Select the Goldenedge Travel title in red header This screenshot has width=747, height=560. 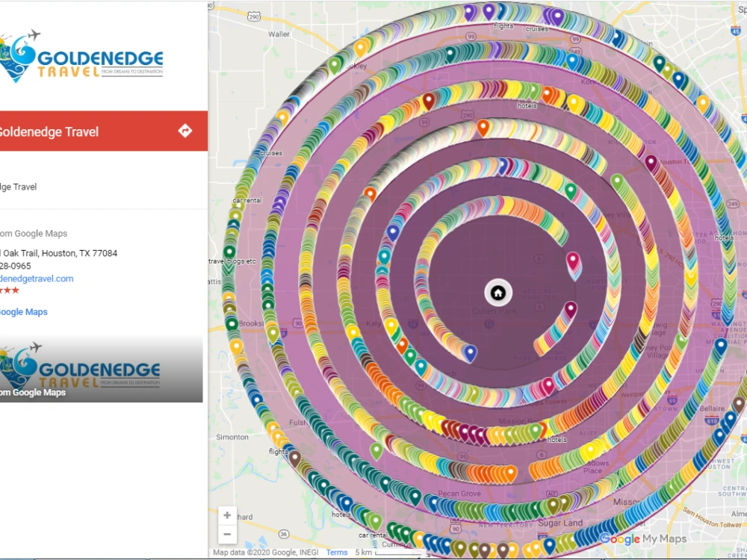pyautogui.click(x=49, y=132)
